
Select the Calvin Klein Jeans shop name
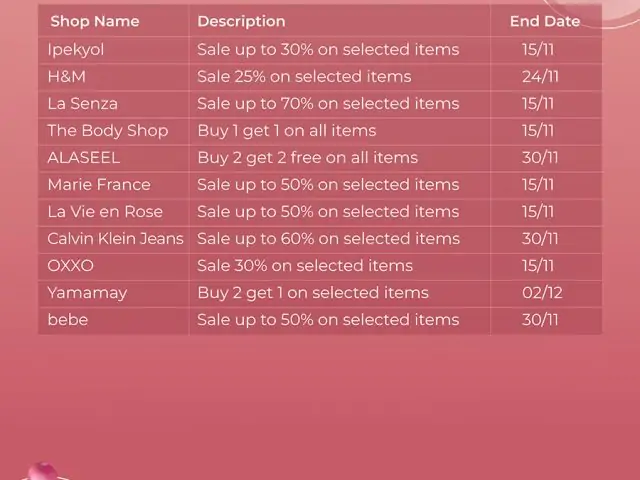[x=116, y=238]
